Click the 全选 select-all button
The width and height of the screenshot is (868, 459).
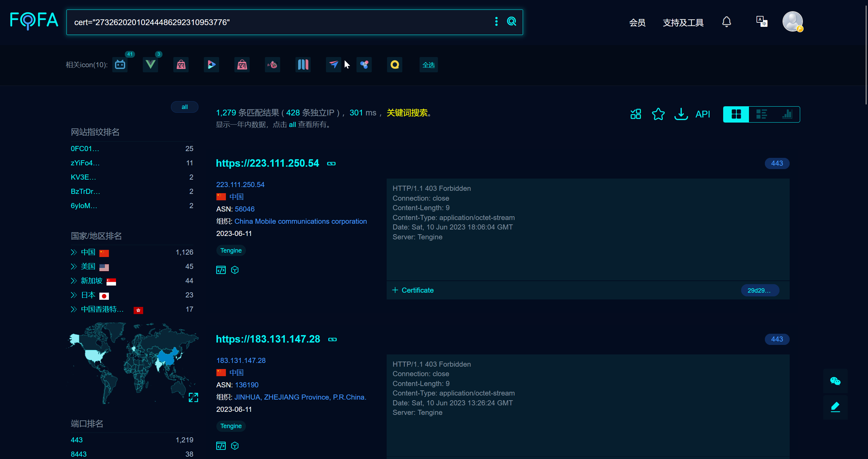tap(429, 65)
